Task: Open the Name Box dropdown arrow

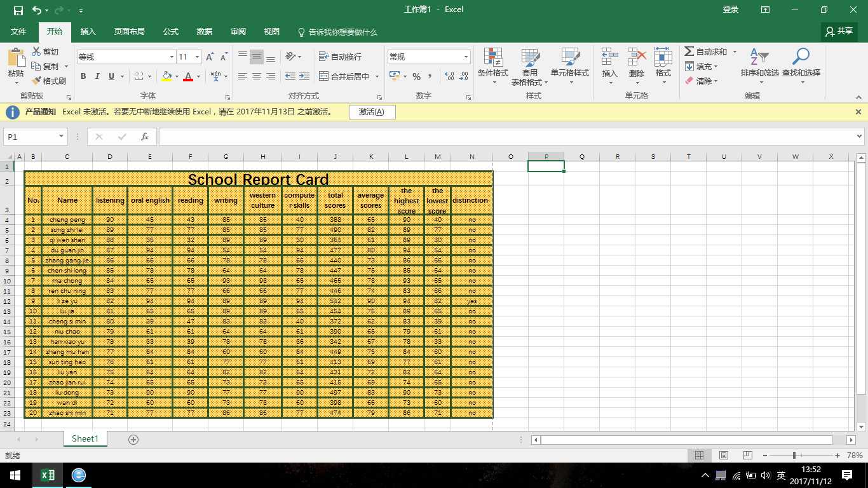Action: (x=61, y=137)
